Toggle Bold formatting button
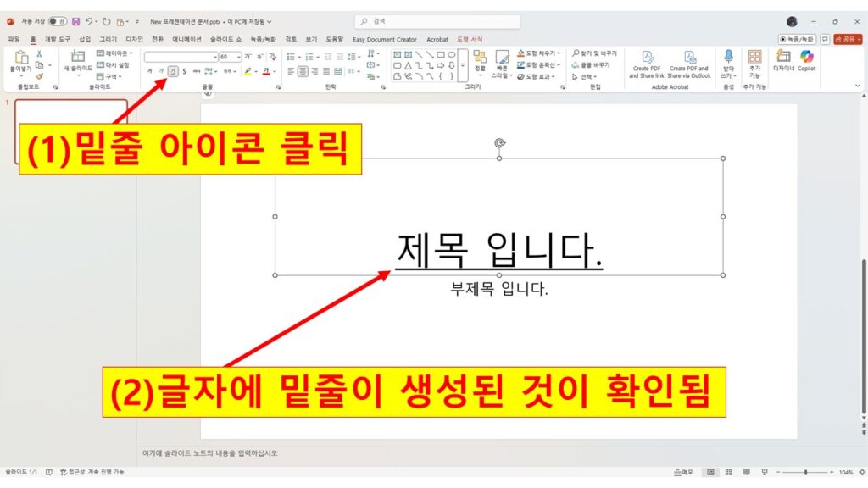The width and height of the screenshot is (868, 488). tap(149, 71)
